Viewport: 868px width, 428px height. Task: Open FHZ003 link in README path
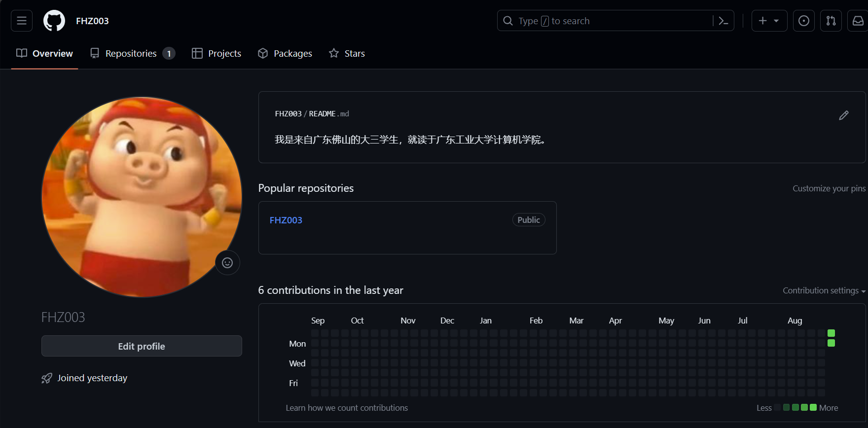(288, 114)
